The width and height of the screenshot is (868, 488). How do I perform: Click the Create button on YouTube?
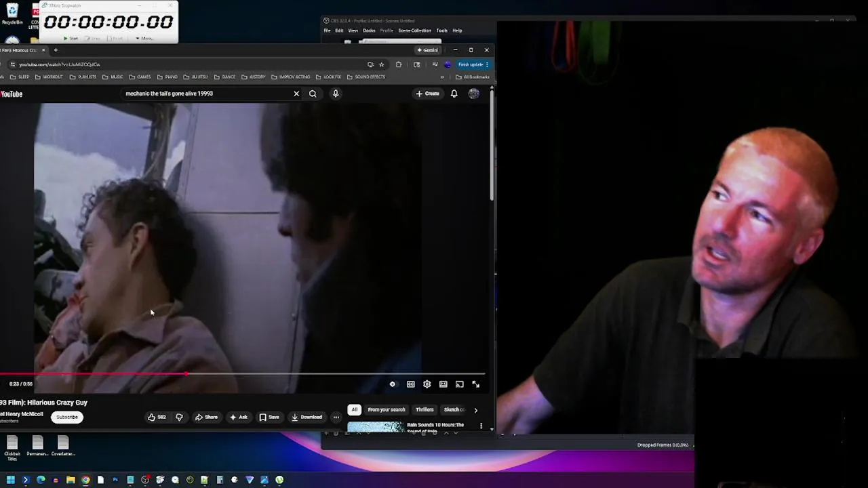pyautogui.click(x=428, y=94)
